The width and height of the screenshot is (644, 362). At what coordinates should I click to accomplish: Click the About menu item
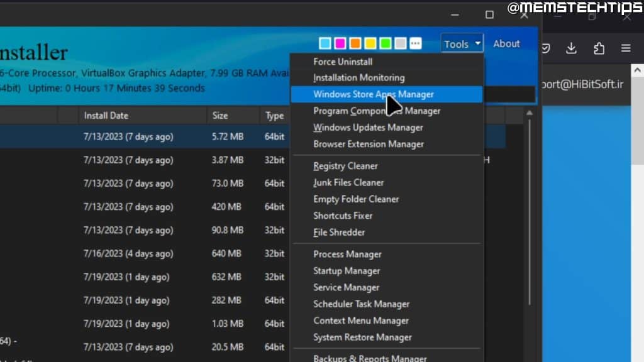pos(506,43)
